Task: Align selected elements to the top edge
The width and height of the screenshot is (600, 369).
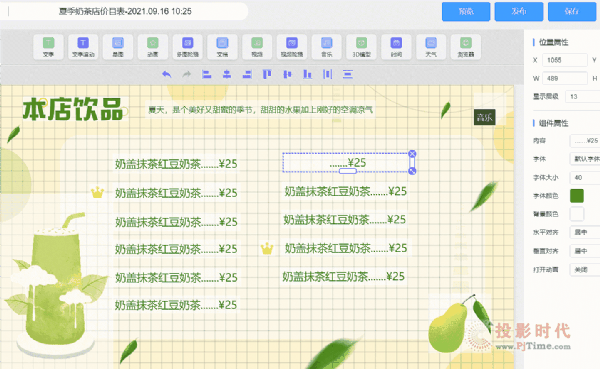Action: tap(267, 74)
